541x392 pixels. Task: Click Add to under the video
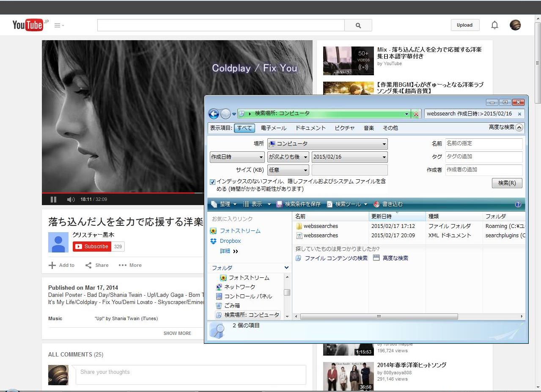pos(62,265)
